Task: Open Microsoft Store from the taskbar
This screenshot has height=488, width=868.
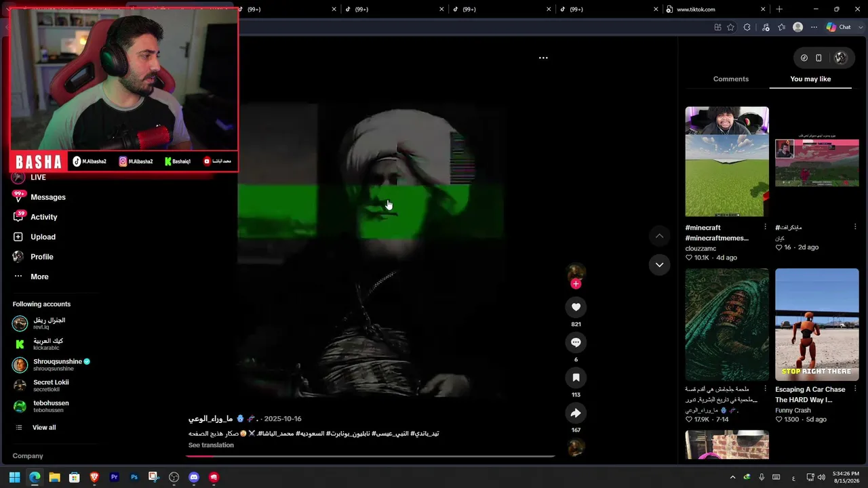Action: (75, 477)
